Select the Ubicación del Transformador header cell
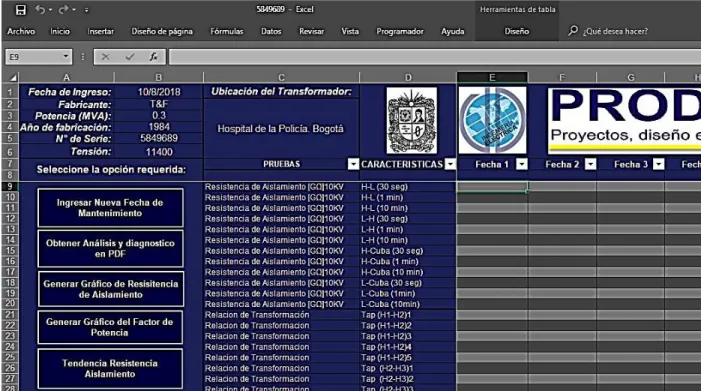The width and height of the screenshot is (701, 391). [x=281, y=92]
